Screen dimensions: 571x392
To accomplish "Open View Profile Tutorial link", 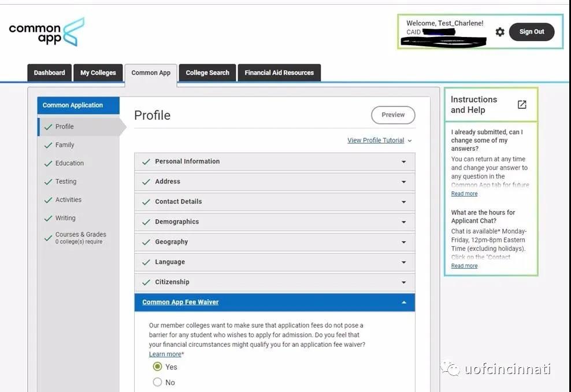I will click(376, 140).
